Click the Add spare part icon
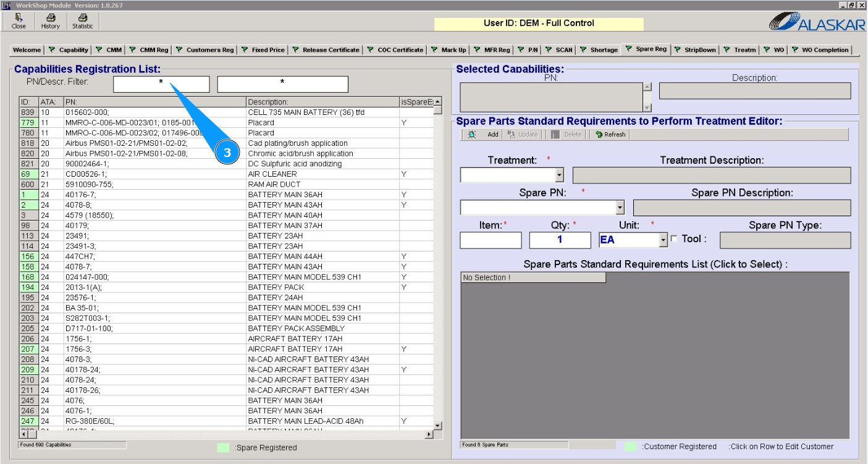Viewport: 868px width, 464px height. click(x=473, y=134)
